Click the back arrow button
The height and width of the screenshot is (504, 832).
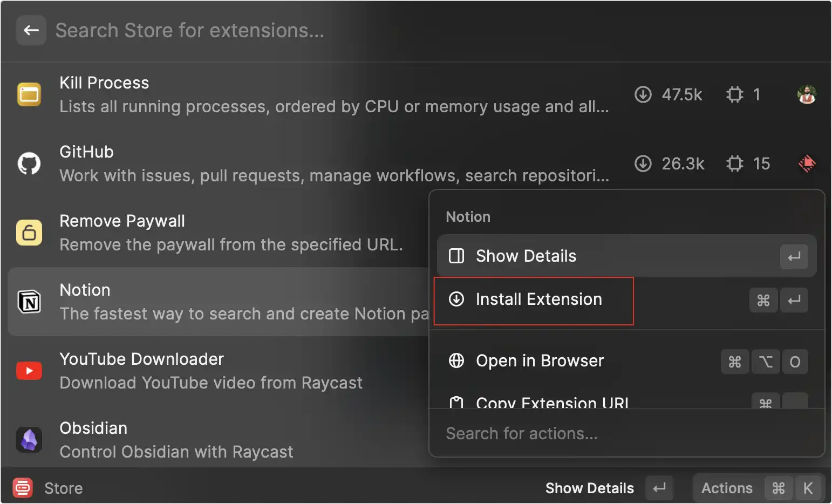[x=31, y=30]
